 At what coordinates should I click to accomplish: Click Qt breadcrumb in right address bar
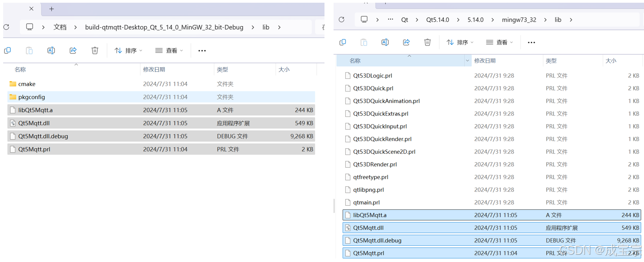tap(405, 19)
